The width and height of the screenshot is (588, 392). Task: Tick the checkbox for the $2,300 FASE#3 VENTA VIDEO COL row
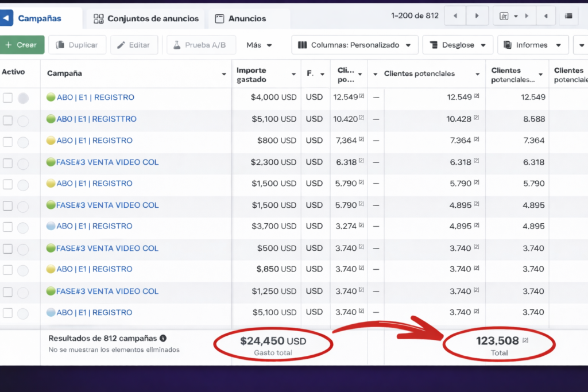pos(7,163)
